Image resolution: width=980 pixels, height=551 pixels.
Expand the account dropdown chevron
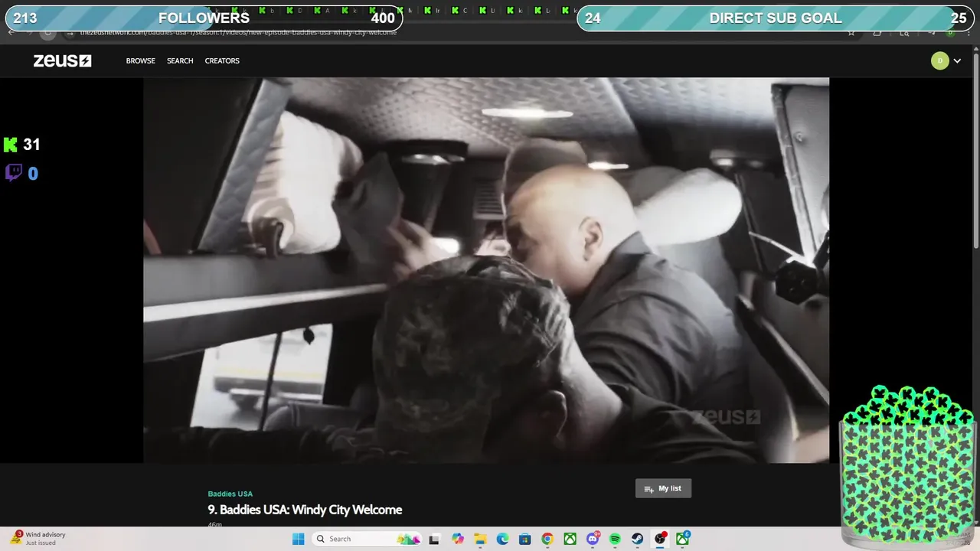point(957,60)
